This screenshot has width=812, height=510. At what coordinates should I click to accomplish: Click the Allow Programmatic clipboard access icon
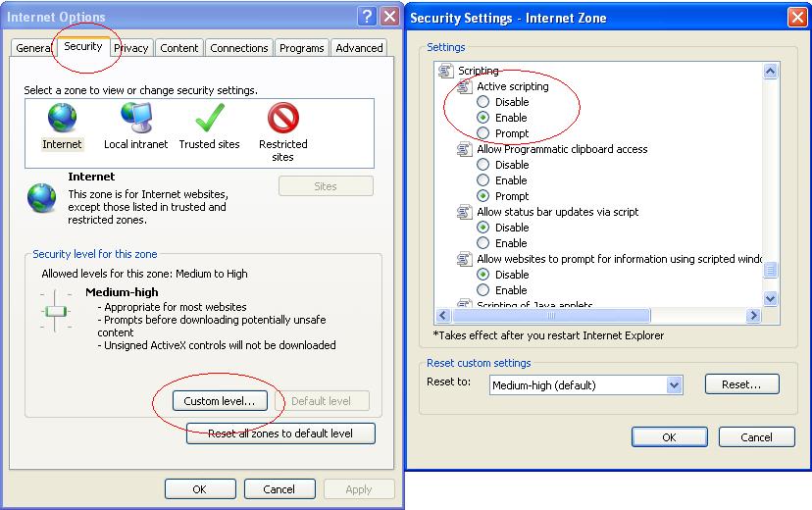(x=464, y=149)
